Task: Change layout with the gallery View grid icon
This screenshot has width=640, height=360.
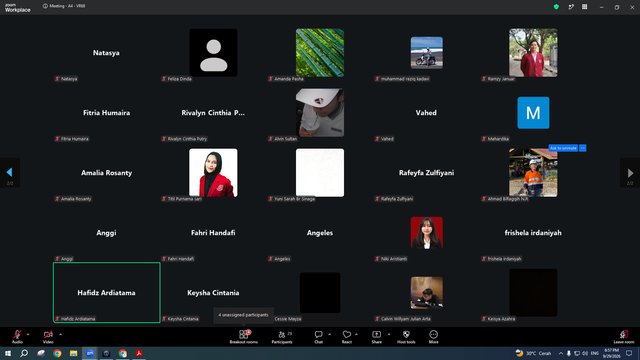Action: (585, 7)
